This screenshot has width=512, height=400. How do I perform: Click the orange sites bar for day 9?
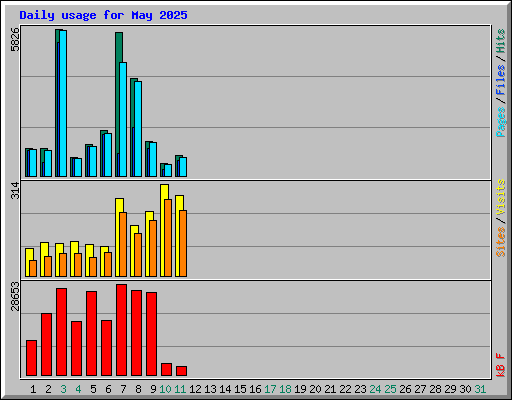(x=153, y=248)
